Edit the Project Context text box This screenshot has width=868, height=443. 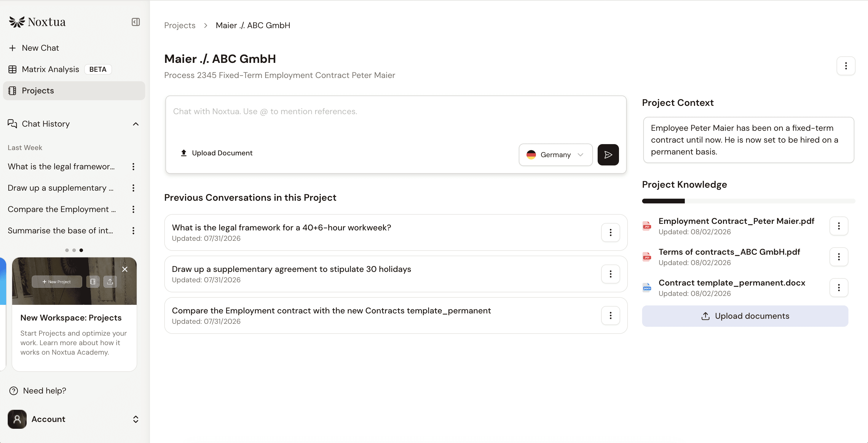pyautogui.click(x=748, y=140)
